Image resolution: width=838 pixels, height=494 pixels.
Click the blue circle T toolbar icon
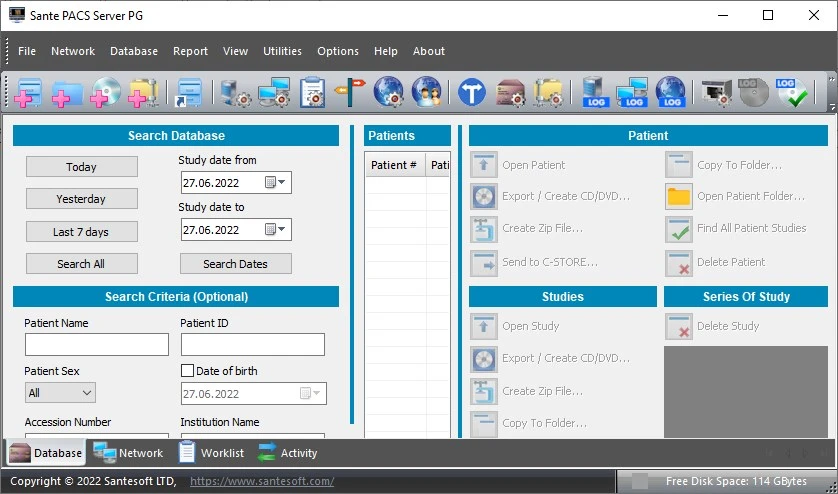pyautogui.click(x=472, y=93)
